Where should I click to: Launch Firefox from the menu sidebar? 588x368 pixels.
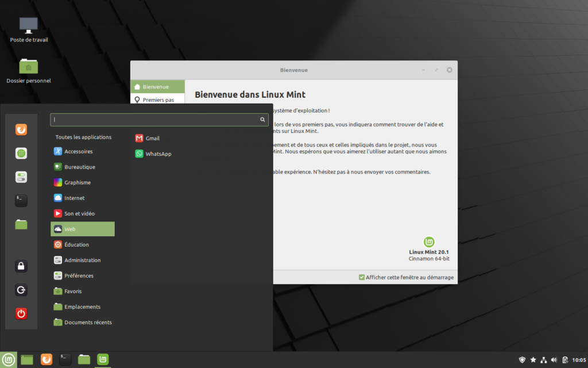pyautogui.click(x=21, y=130)
